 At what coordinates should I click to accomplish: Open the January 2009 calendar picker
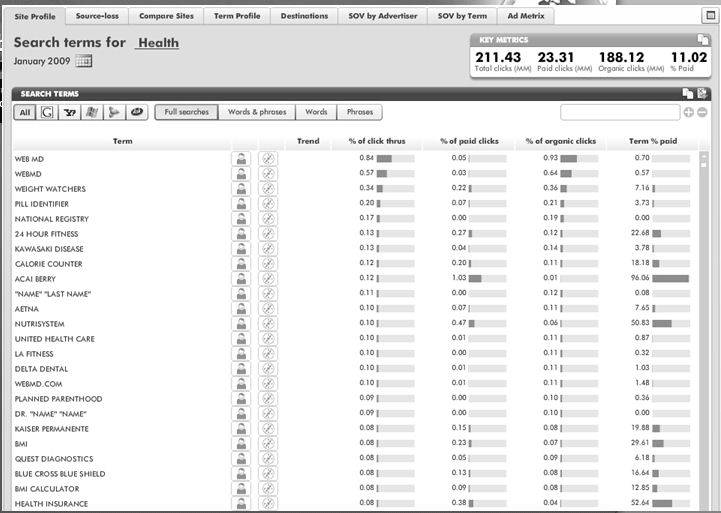pyautogui.click(x=84, y=61)
